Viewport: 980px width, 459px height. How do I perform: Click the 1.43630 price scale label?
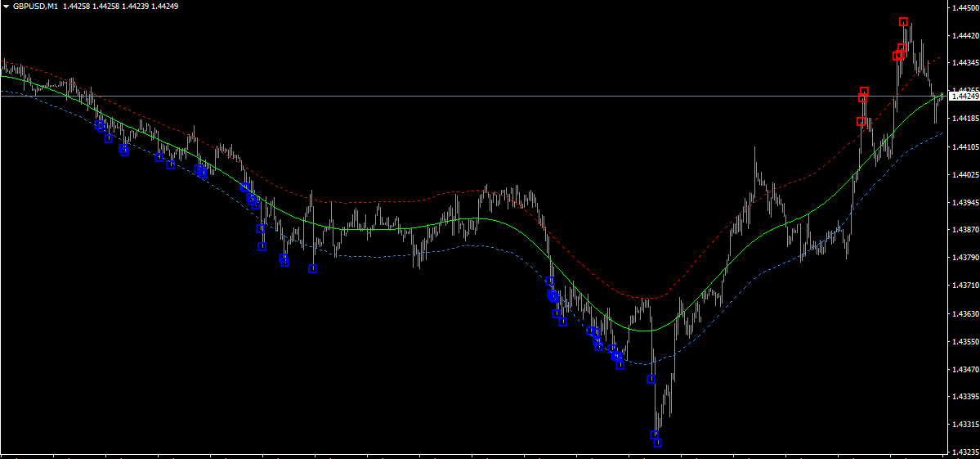pos(964,313)
